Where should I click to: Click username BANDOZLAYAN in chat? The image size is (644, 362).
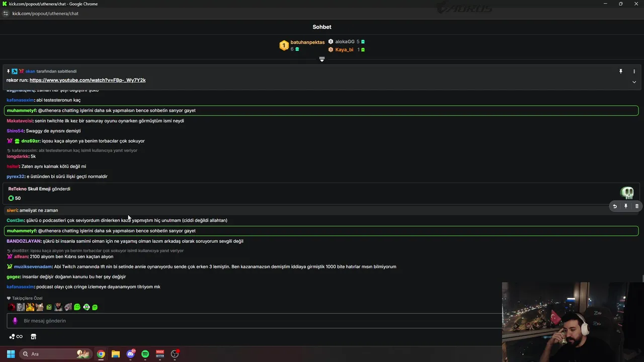(x=24, y=241)
